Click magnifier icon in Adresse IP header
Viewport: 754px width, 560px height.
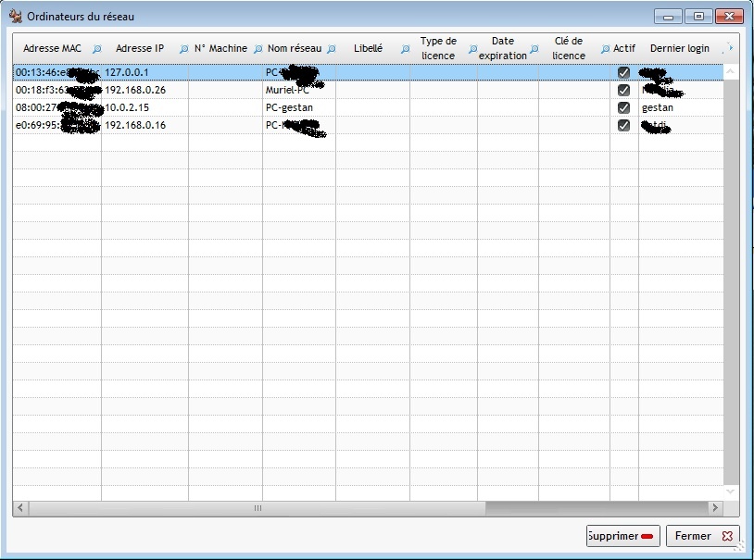coord(183,49)
